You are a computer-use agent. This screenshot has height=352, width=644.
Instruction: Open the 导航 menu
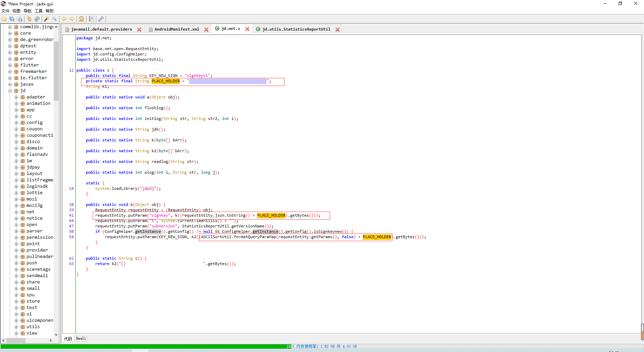point(28,11)
